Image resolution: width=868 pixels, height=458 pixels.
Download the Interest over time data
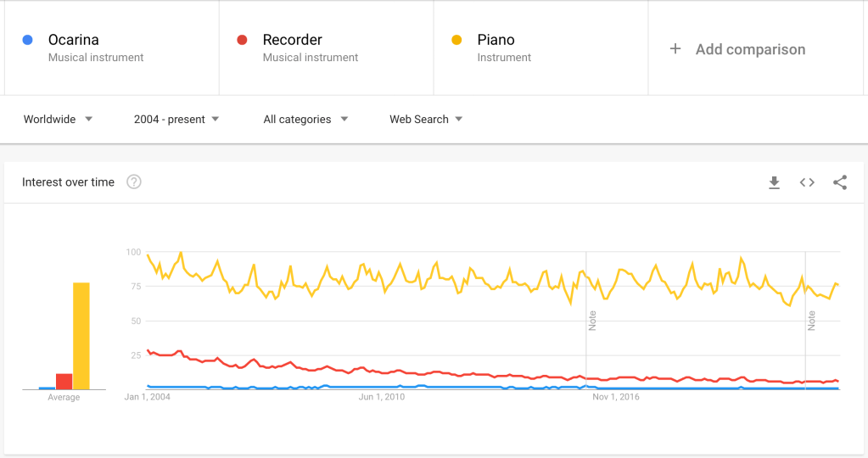774,182
